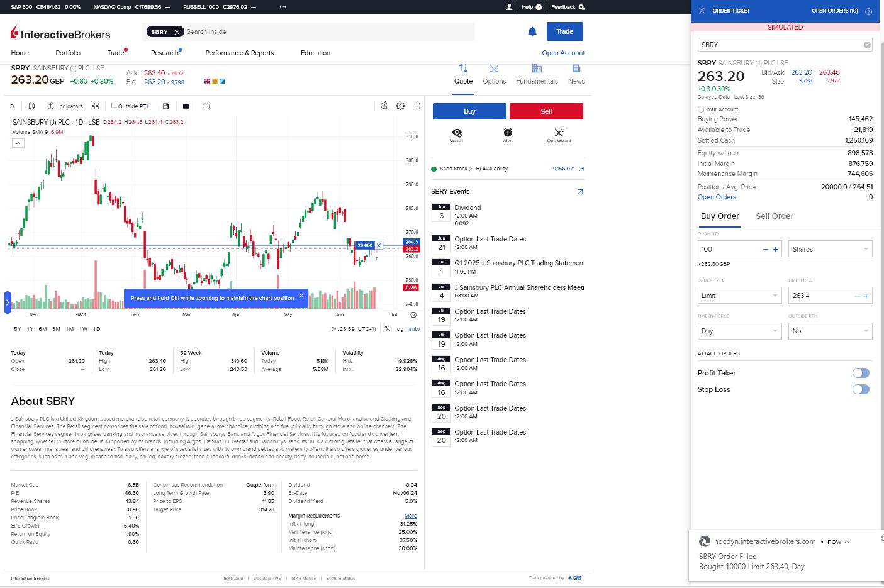Toggle the Stop Loss switch
This screenshot has height=588, width=884.
coord(861,389)
